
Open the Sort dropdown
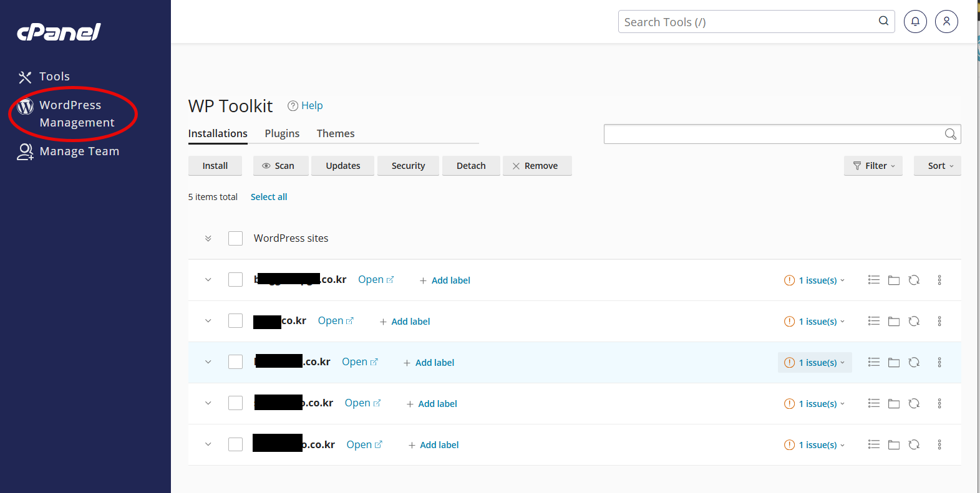tap(938, 166)
